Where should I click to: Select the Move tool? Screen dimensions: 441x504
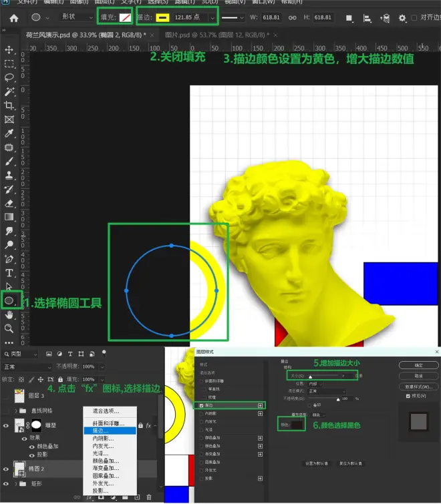pos(9,50)
